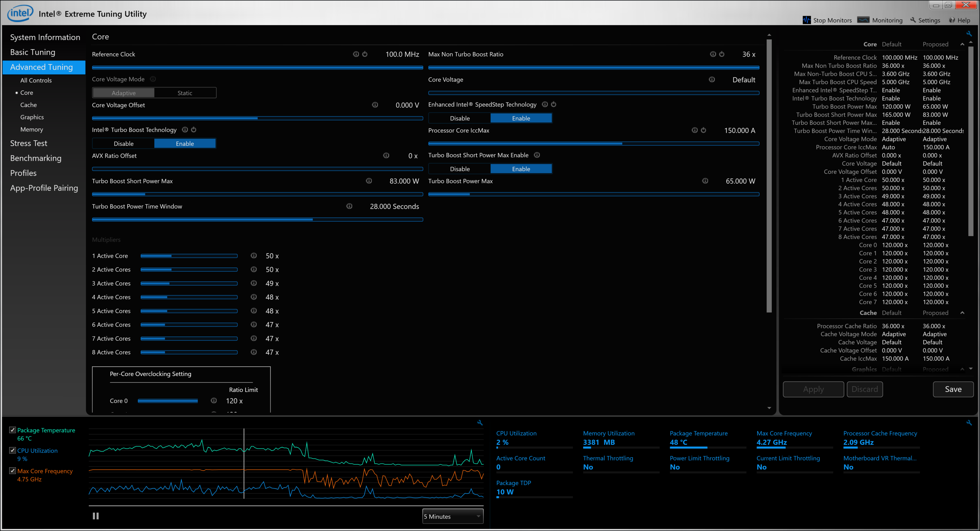
Task: Pause the monitoring graph
Action: [x=96, y=516]
